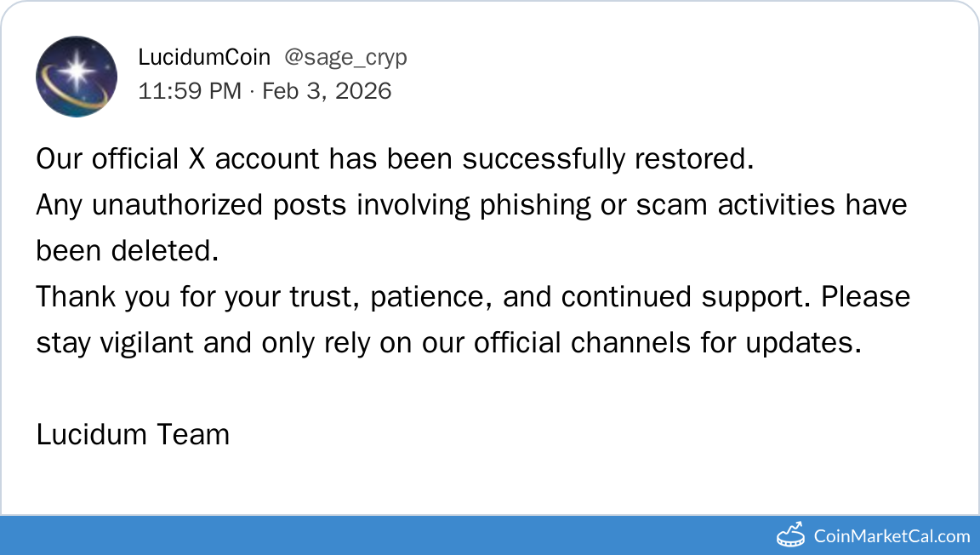Click the line starting "Our official X account"
Image resolution: width=980 pixels, height=555 pixels.
point(395,159)
